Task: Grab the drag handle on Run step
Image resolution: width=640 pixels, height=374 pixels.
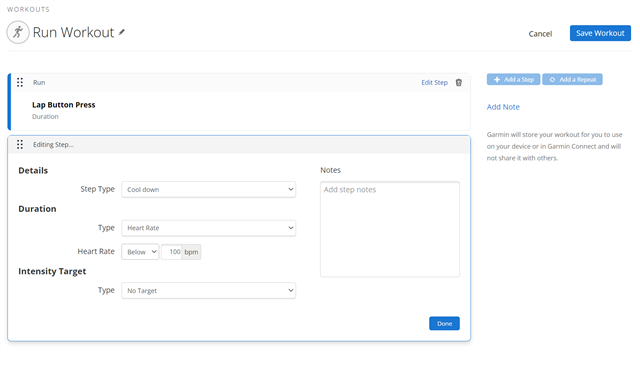Action: tap(20, 82)
